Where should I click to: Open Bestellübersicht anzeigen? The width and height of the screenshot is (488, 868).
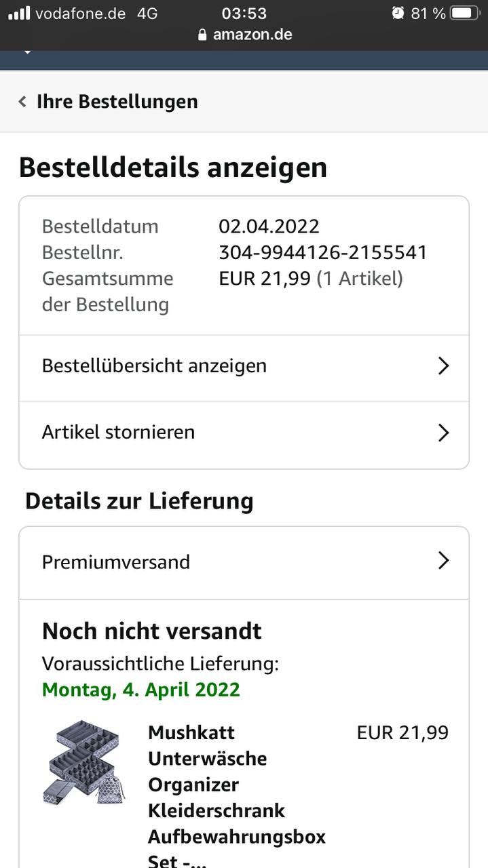(x=154, y=366)
